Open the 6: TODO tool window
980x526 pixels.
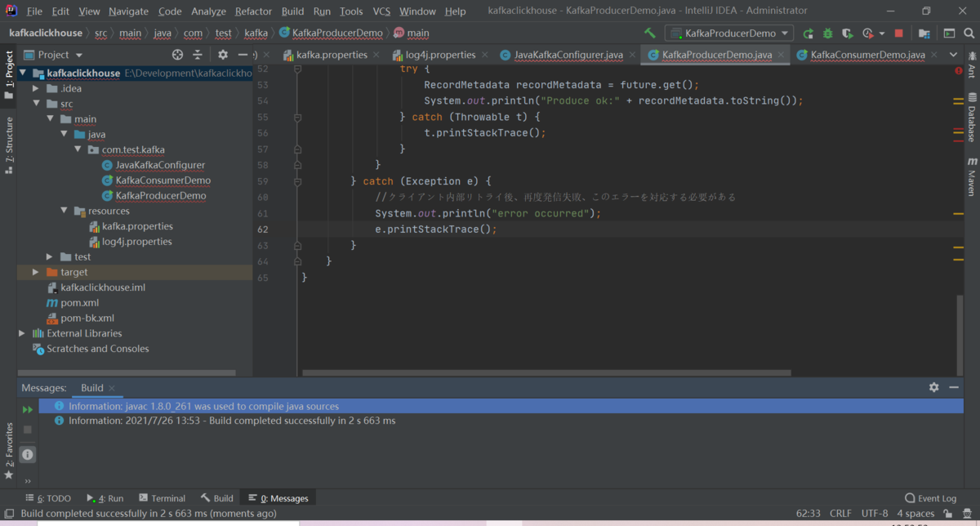pyautogui.click(x=48, y=498)
